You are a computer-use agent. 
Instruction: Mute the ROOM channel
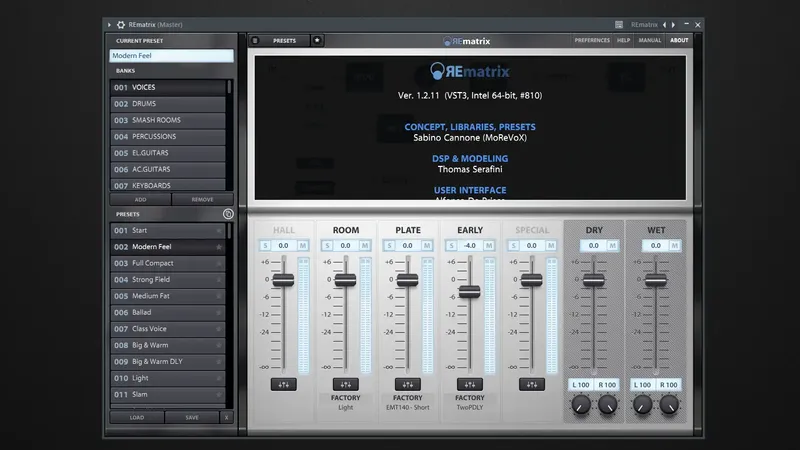point(365,245)
